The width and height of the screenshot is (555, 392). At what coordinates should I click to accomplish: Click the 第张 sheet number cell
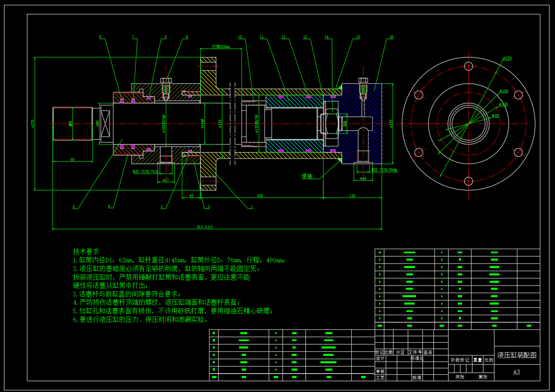pos(483,377)
